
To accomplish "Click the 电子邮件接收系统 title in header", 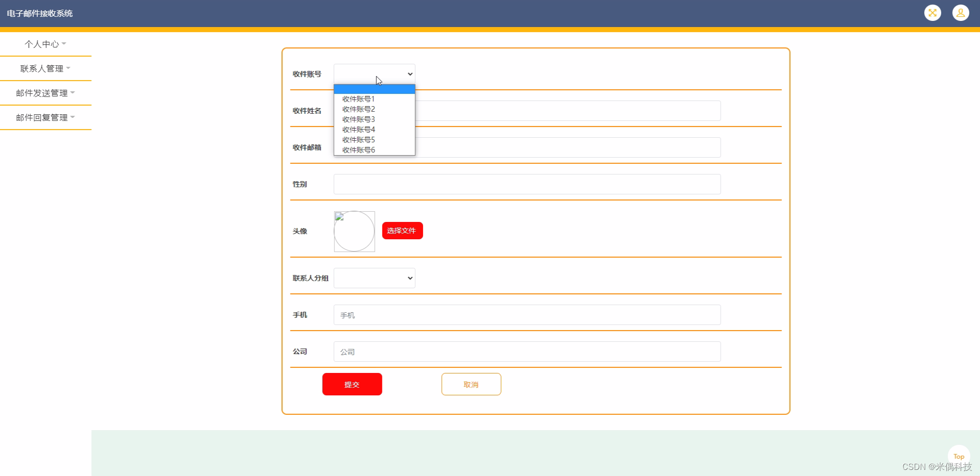I will [x=39, y=13].
